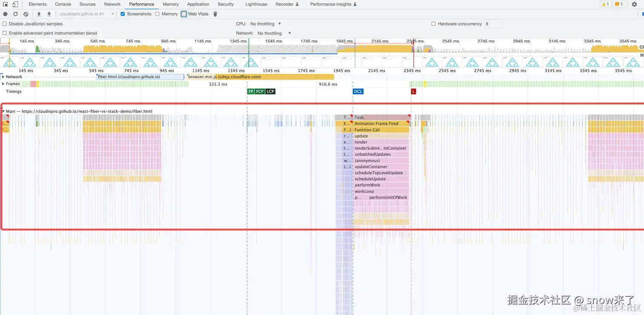This screenshot has width=644, height=315.
Task: Click the 916.6 ms frame duration
Action: (328, 84)
